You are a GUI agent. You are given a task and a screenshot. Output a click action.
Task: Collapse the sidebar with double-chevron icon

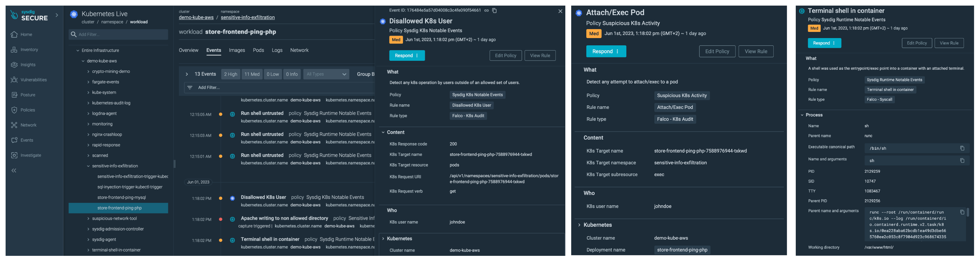coord(14,171)
